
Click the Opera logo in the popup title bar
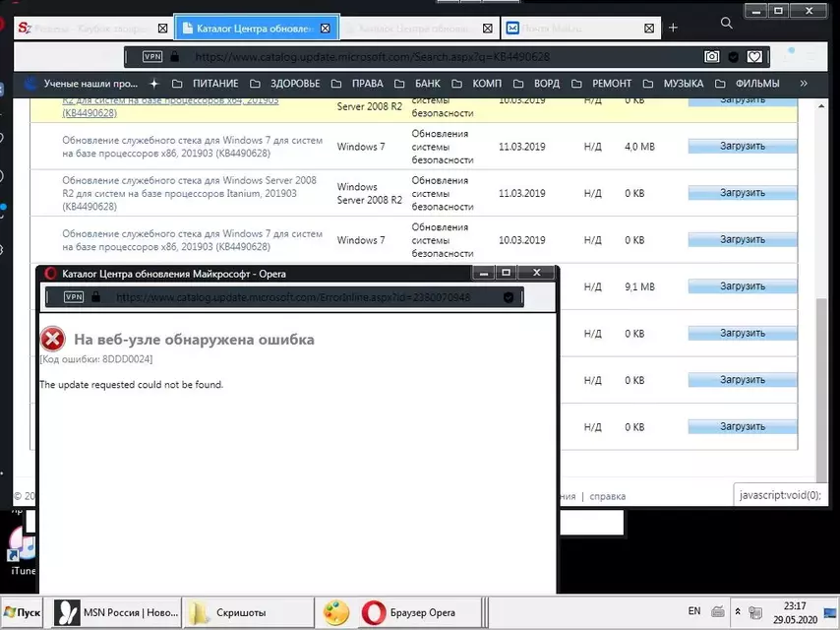click(50, 274)
